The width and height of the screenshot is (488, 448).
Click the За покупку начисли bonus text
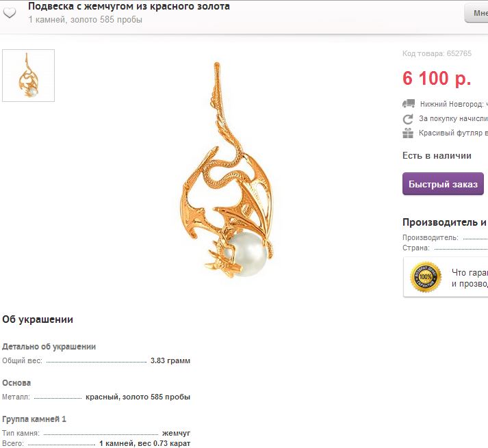point(453,118)
